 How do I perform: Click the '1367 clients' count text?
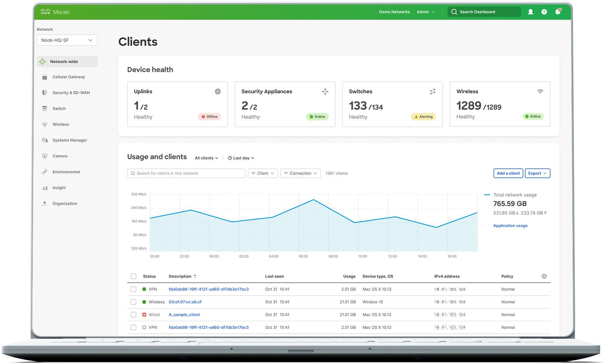pyautogui.click(x=337, y=173)
